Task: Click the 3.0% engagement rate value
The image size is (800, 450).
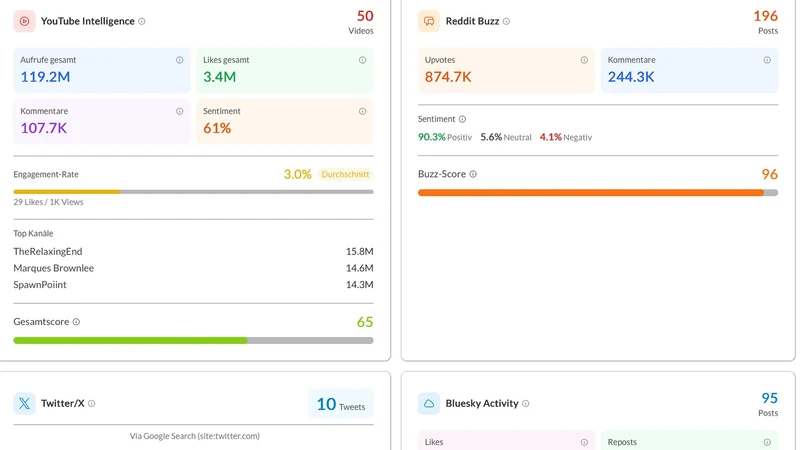Action: 297,174
